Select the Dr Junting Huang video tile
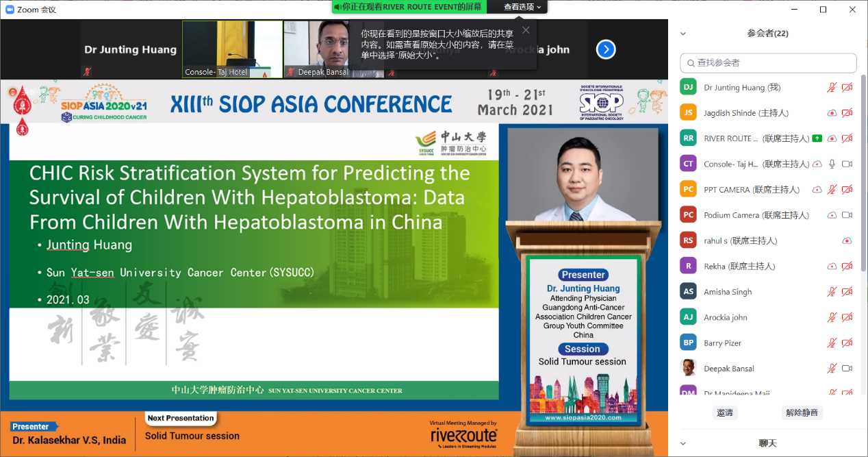868x457 pixels. (131, 49)
